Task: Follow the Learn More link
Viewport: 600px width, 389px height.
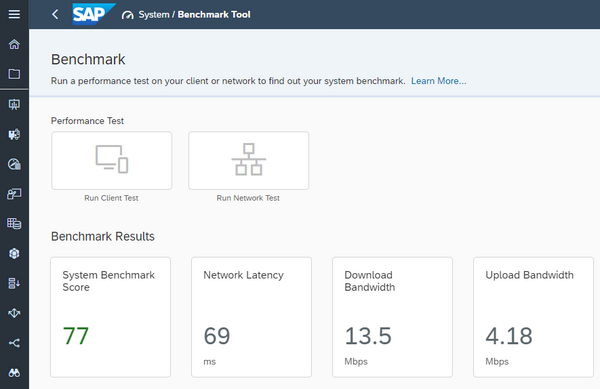Action: (x=439, y=81)
